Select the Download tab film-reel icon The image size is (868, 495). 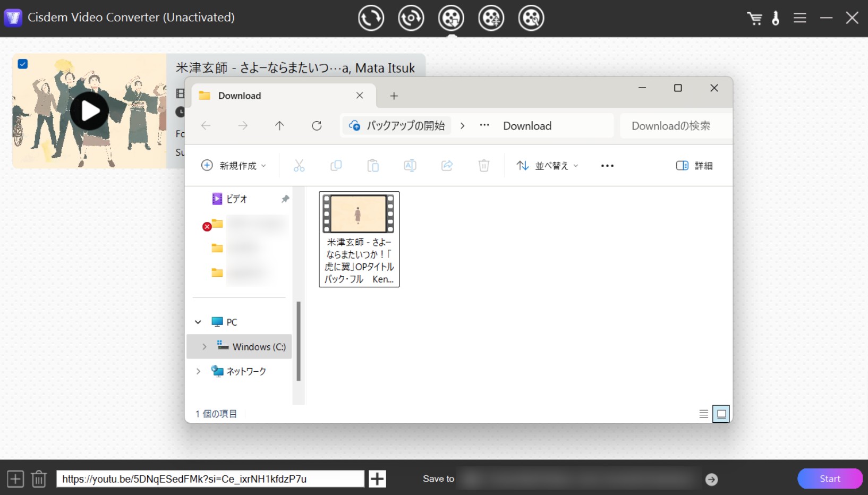pyautogui.click(x=451, y=18)
